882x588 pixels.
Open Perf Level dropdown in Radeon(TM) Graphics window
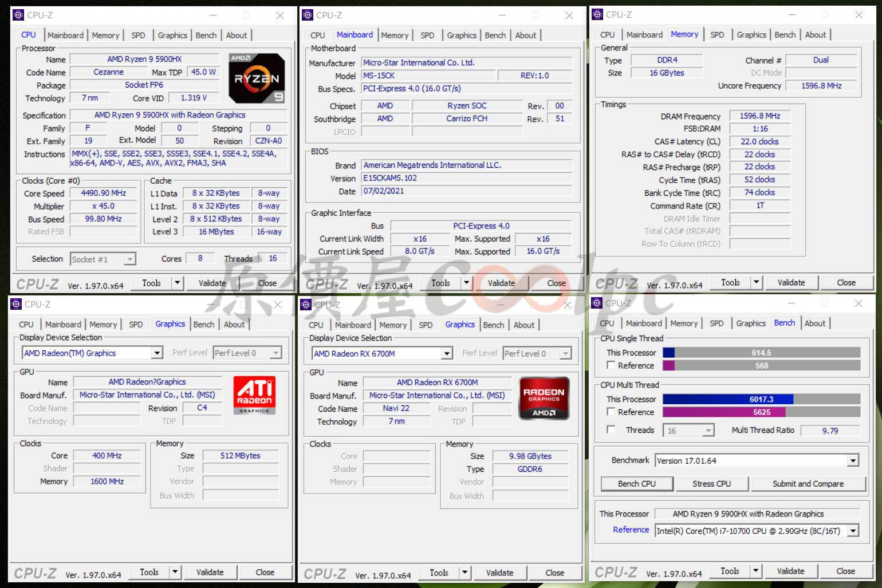(x=275, y=353)
